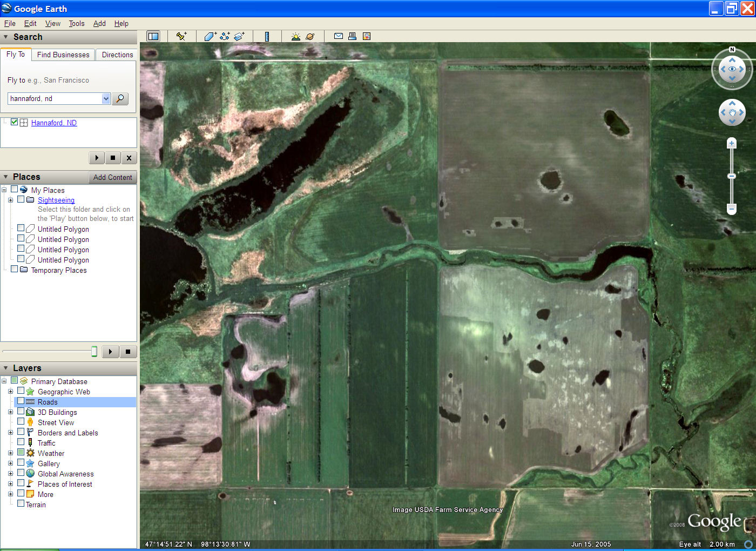
Task: Add a placemark using toolbar icon
Action: [x=181, y=36]
